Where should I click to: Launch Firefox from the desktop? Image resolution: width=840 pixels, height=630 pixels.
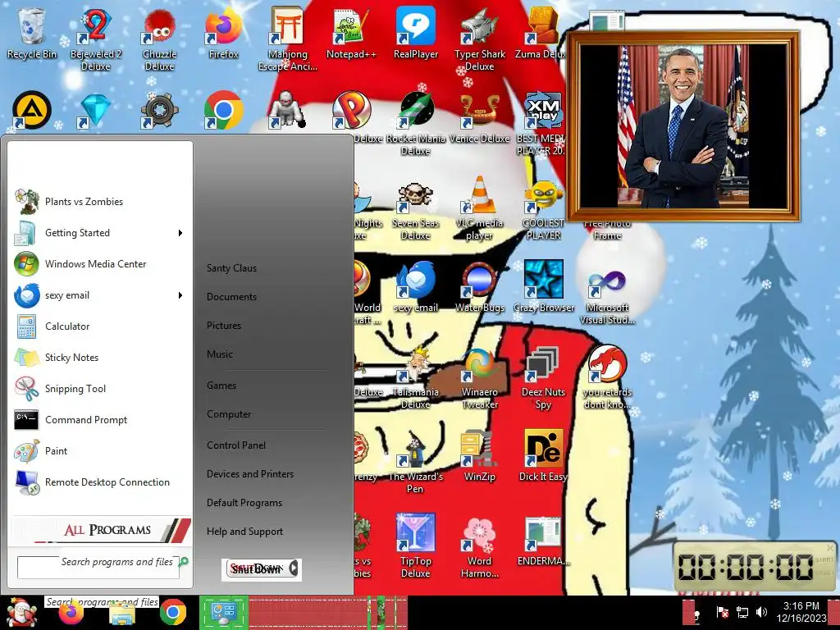coord(223,33)
